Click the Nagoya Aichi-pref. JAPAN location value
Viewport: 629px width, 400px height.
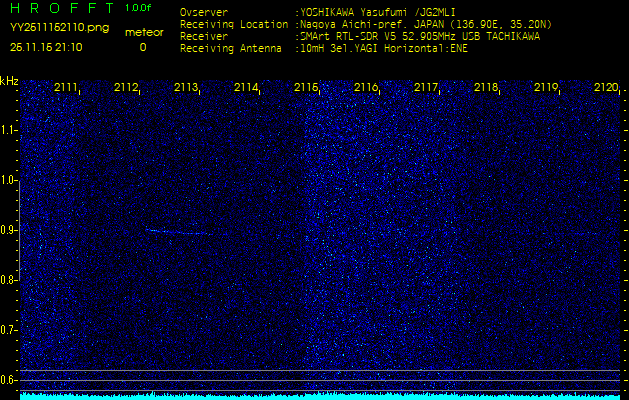tap(426, 25)
